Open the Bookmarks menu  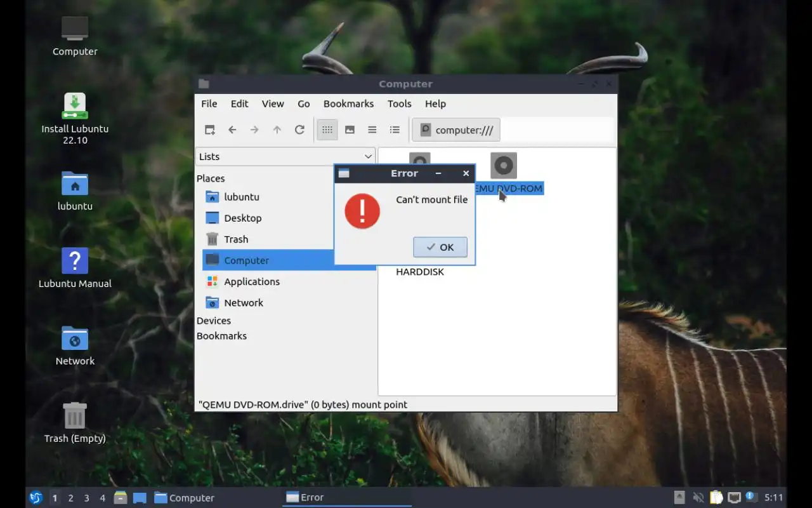coord(348,104)
